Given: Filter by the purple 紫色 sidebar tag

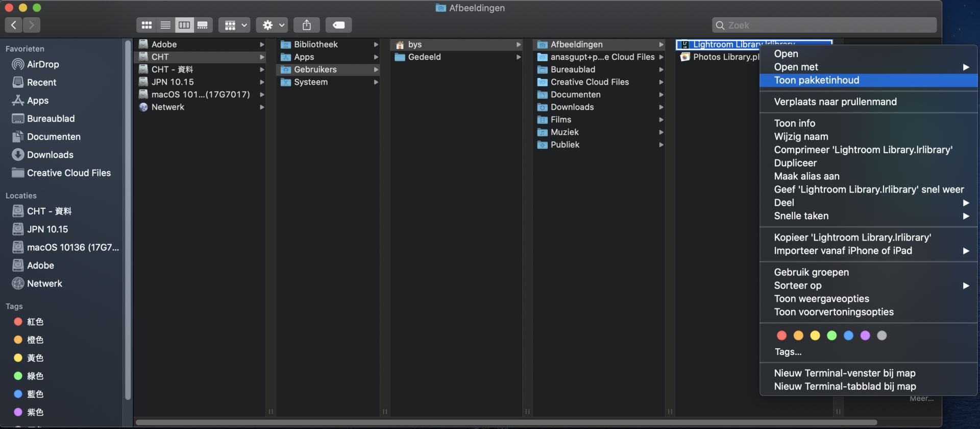Looking at the screenshot, I should pos(29,412).
